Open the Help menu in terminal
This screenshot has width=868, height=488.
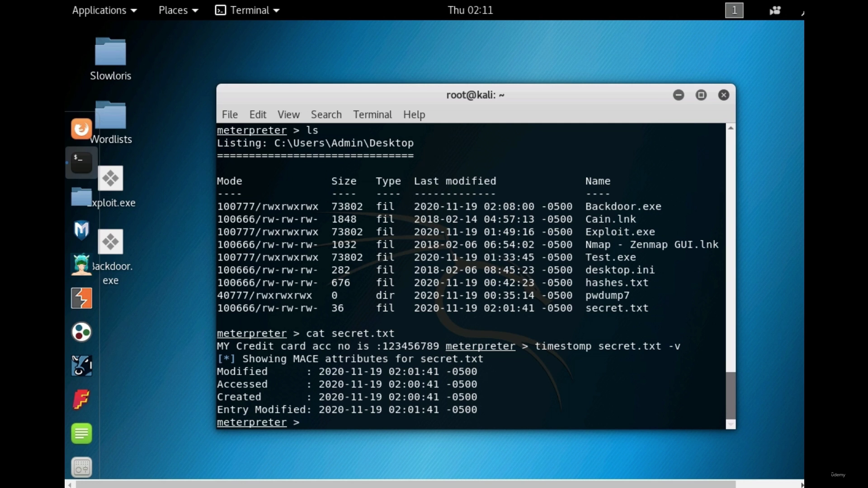pos(414,114)
